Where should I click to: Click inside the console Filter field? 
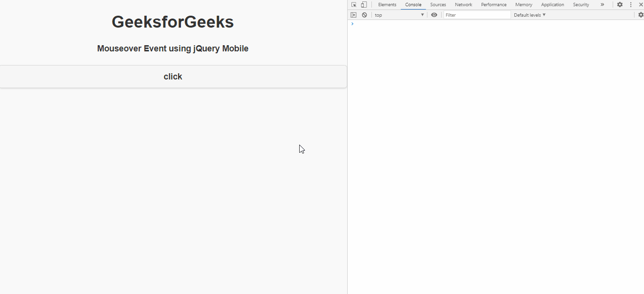(x=475, y=15)
